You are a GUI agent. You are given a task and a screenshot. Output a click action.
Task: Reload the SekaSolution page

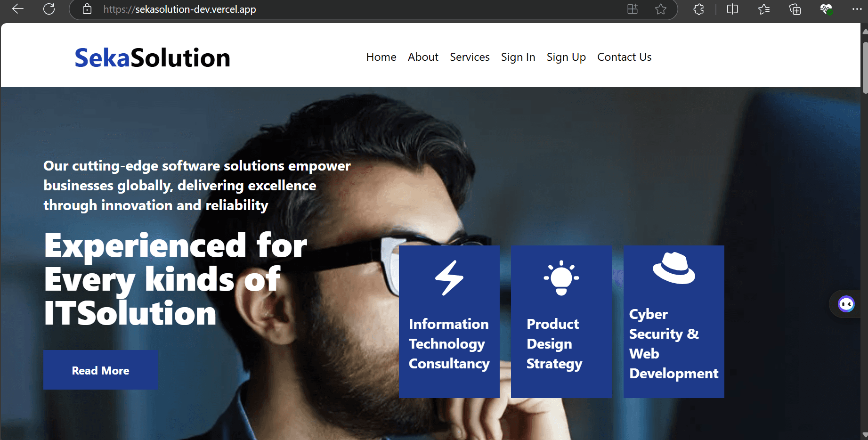click(49, 9)
